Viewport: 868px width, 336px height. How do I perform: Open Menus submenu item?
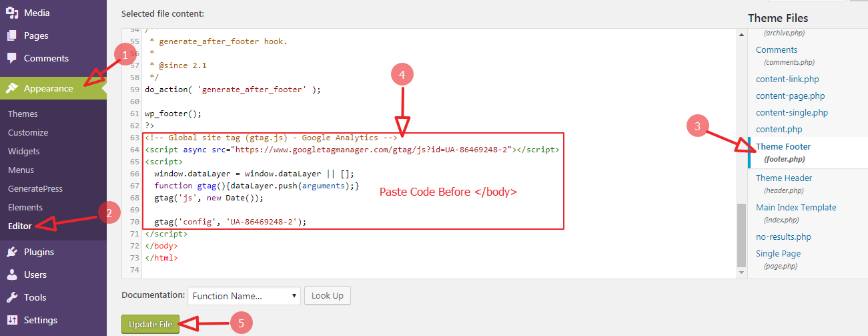(x=21, y=170)
